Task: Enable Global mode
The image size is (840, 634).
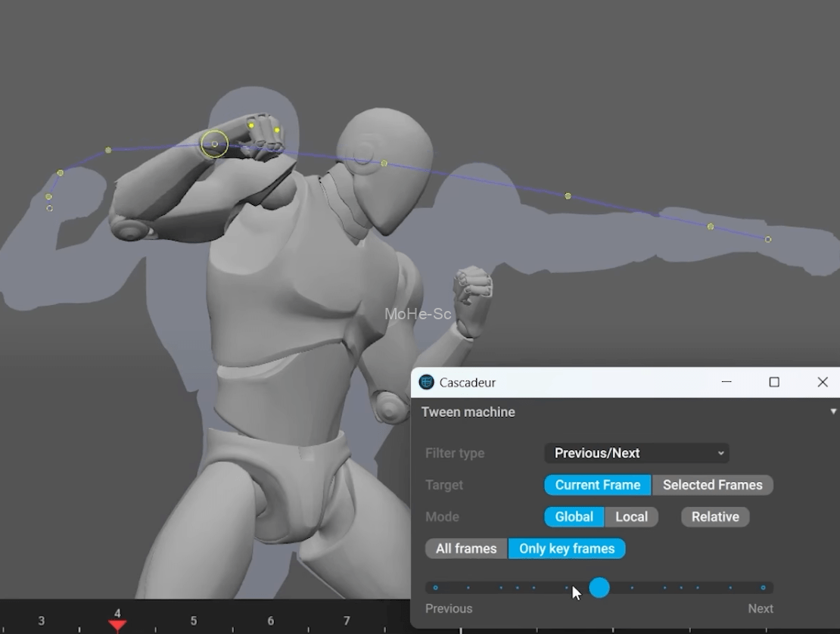Action: pos(574,517)
